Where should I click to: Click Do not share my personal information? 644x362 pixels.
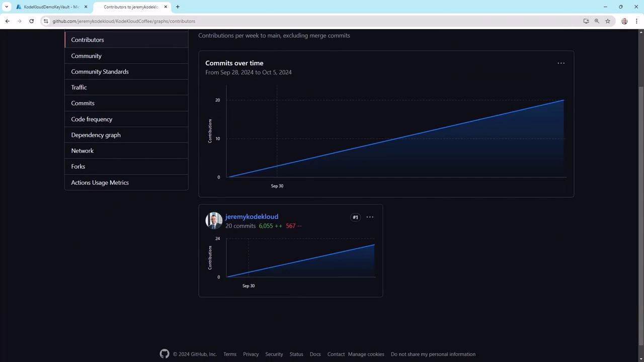pos(433,354)
